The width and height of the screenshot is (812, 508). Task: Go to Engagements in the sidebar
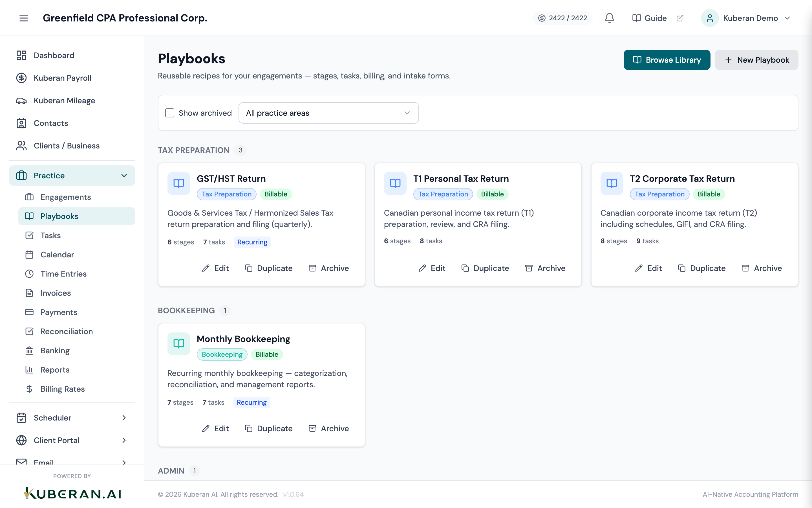pos(76,197)
